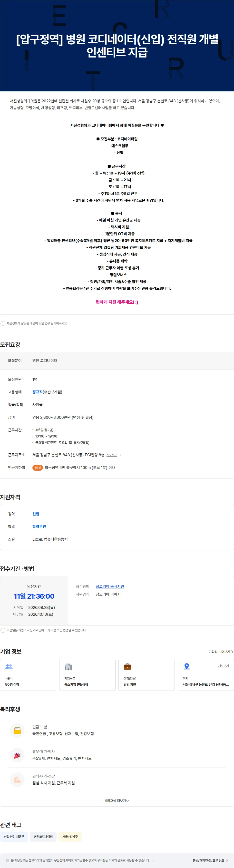Click the skill text Excel, 컴퓨터활용능력
The image size is (234, 868).
coord(50,539)
